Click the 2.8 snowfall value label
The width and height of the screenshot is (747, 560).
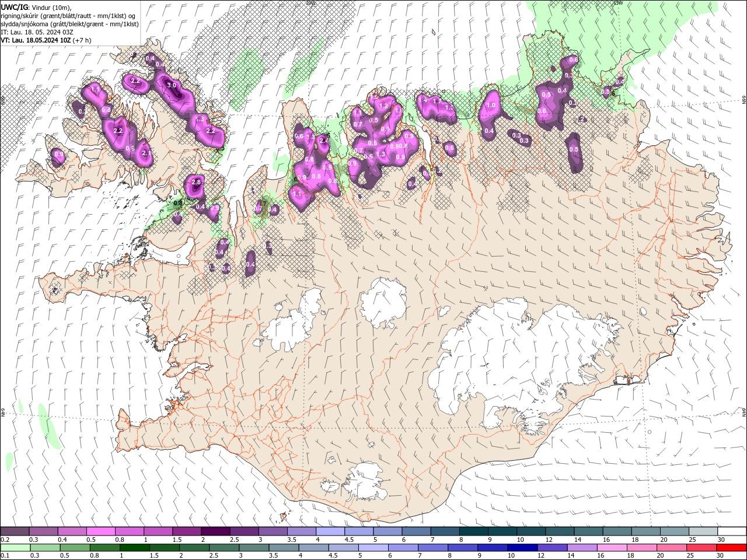(196, 183)
